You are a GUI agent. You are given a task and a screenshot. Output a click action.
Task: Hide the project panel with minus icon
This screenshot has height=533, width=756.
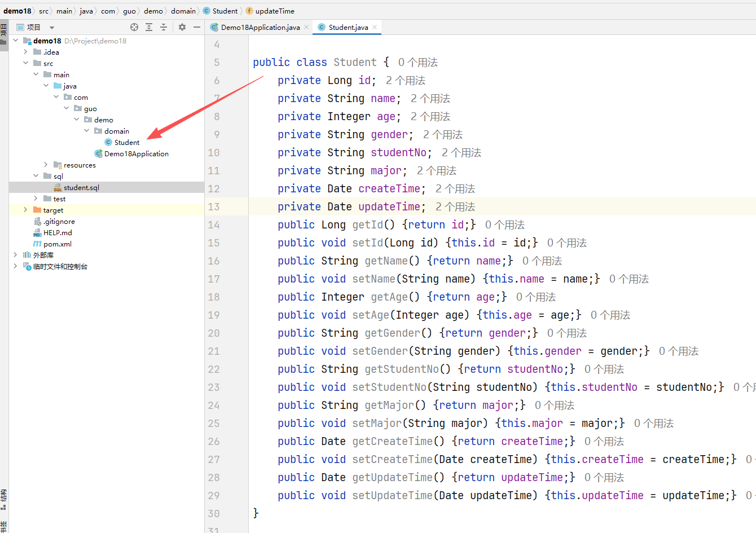click(x=197, y=27)
